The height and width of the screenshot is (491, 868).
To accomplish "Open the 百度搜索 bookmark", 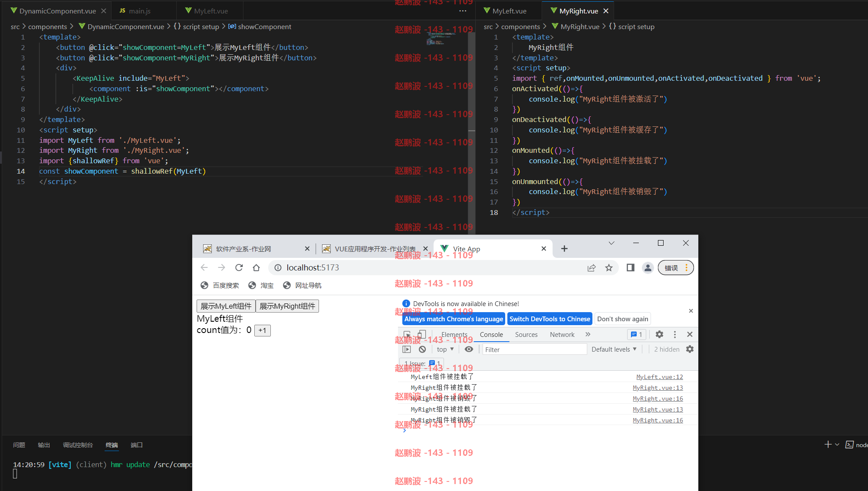I will [x=220, y=285].
